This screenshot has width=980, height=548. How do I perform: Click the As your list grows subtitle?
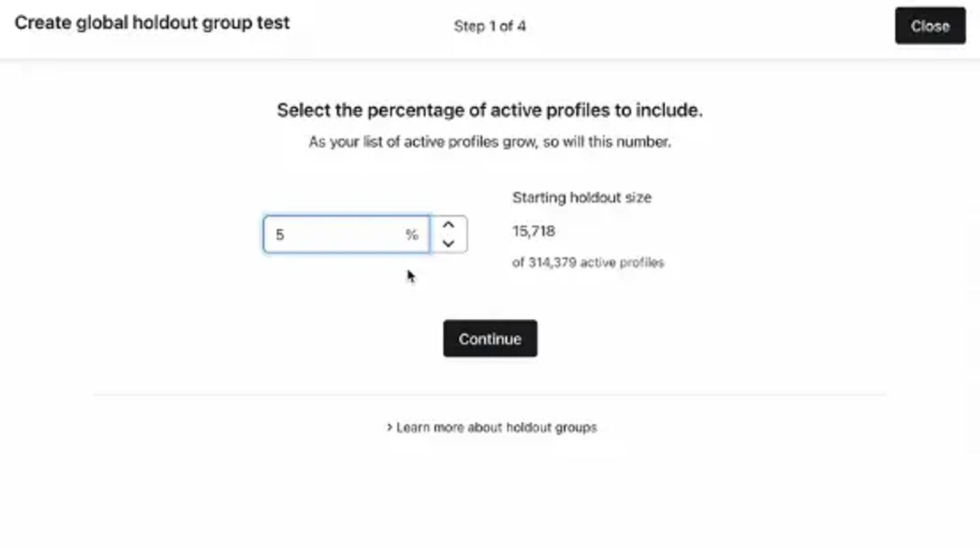[x=490, y=142]
